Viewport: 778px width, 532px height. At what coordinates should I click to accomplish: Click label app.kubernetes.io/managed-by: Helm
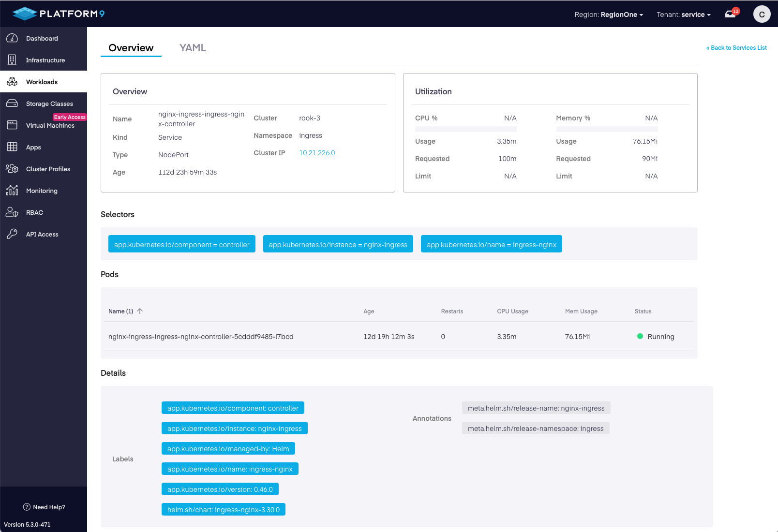point(228,449)
